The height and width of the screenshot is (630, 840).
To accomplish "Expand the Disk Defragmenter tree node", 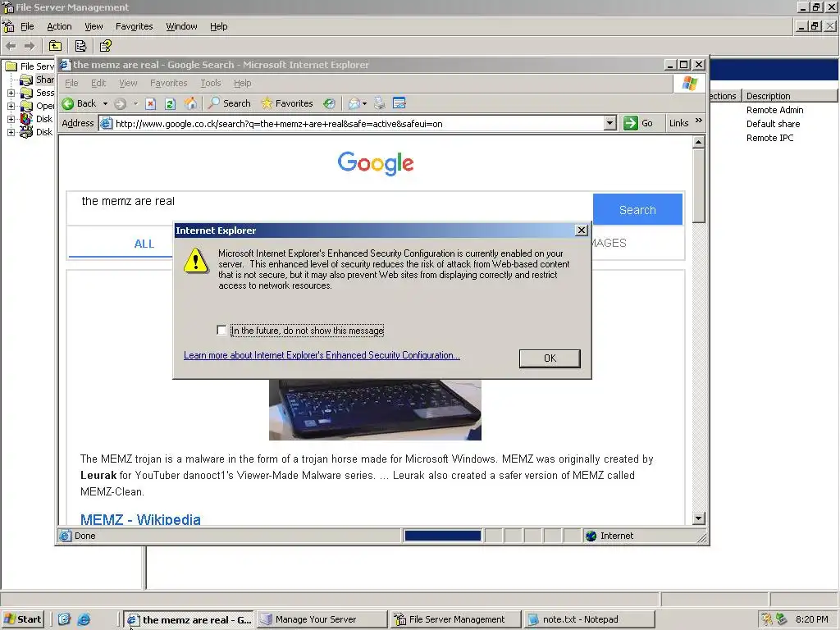I will (11, 119).
